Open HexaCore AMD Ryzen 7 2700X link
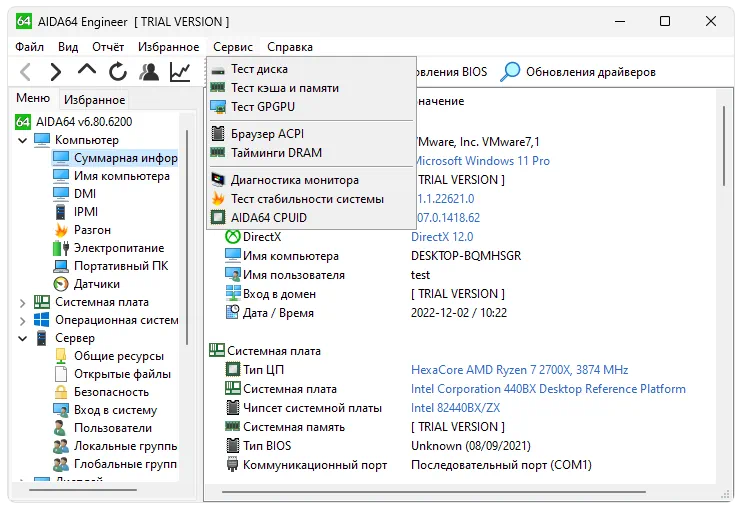742x509 pixels. (520, 369)
